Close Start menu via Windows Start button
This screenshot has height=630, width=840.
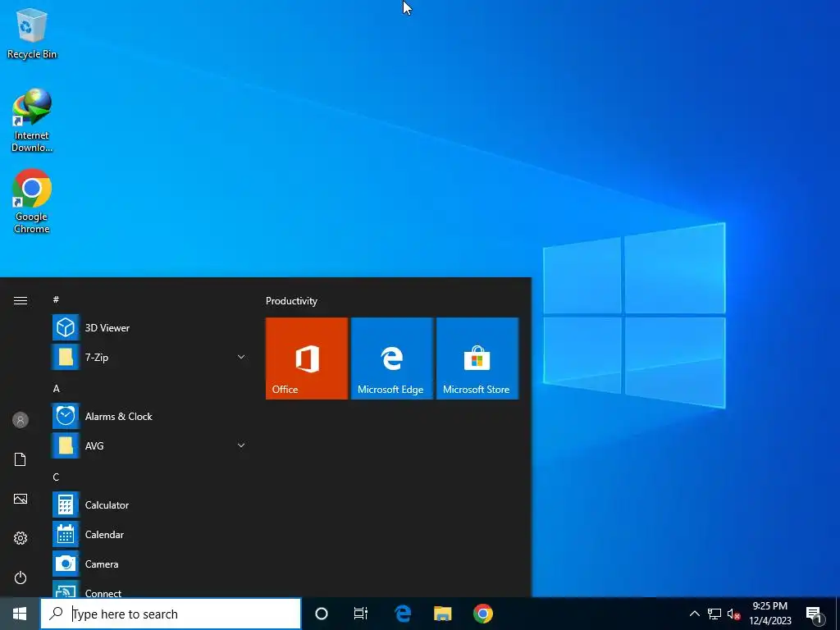pyautogui.click(x=20, y=614)
